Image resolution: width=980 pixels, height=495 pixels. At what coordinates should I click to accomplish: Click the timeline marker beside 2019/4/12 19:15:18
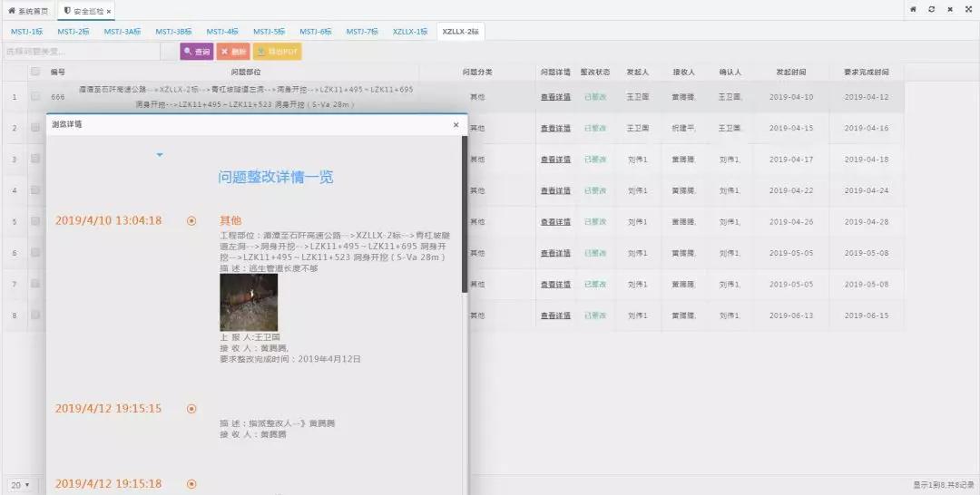191,484
